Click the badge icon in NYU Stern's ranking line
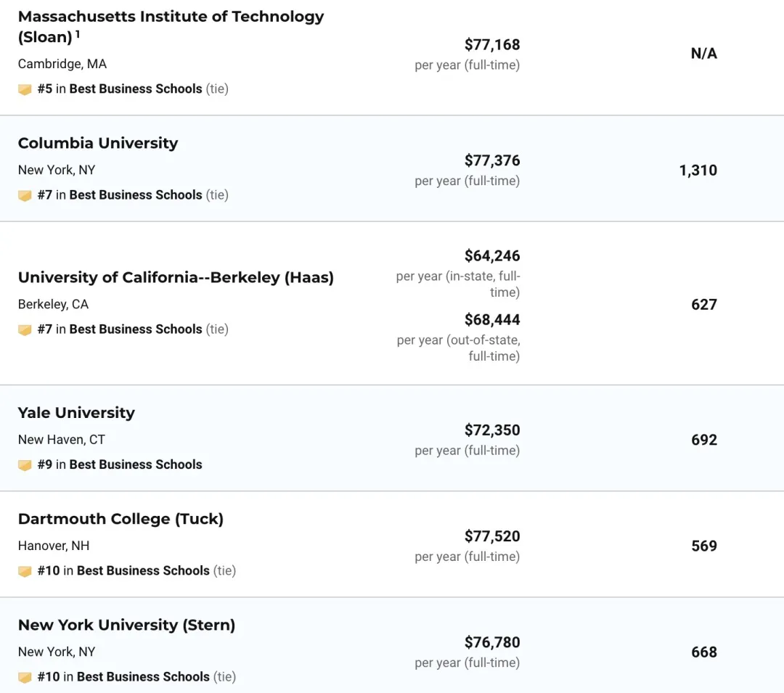 tap(25, 678)
